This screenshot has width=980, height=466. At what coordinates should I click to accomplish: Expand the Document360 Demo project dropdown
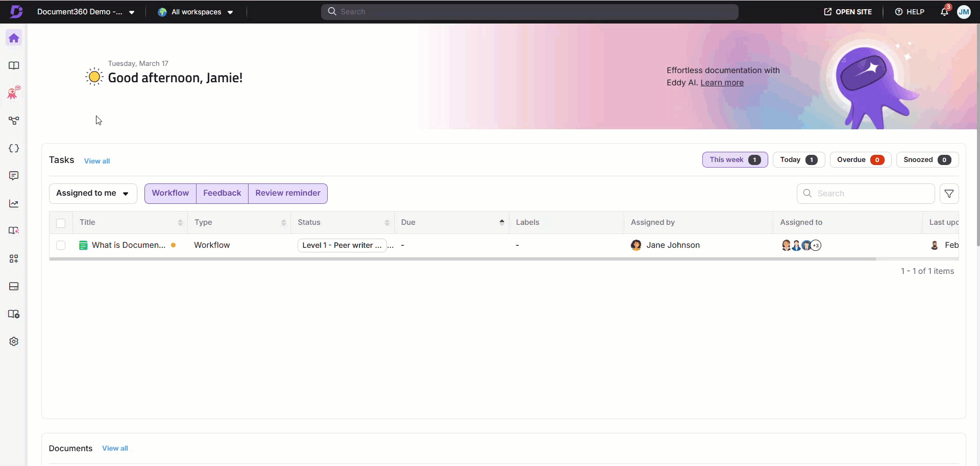click(86, 12)
